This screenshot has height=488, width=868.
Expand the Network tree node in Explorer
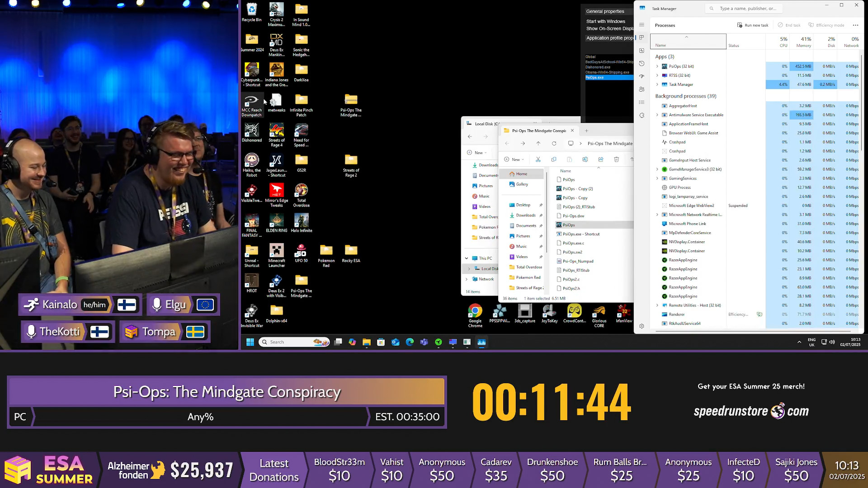point(467,279)
